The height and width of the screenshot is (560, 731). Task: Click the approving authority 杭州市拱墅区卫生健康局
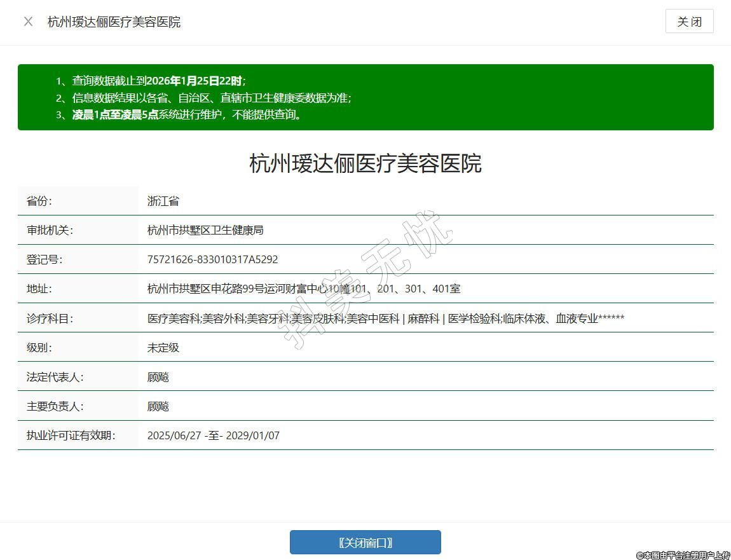coord(205,230)
